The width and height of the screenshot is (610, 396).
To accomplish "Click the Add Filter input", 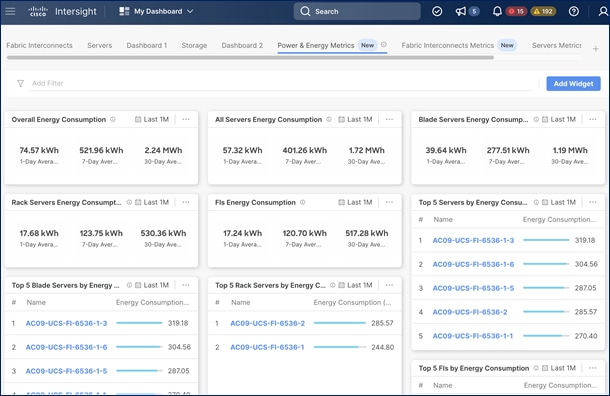I will tap(281, 83).
